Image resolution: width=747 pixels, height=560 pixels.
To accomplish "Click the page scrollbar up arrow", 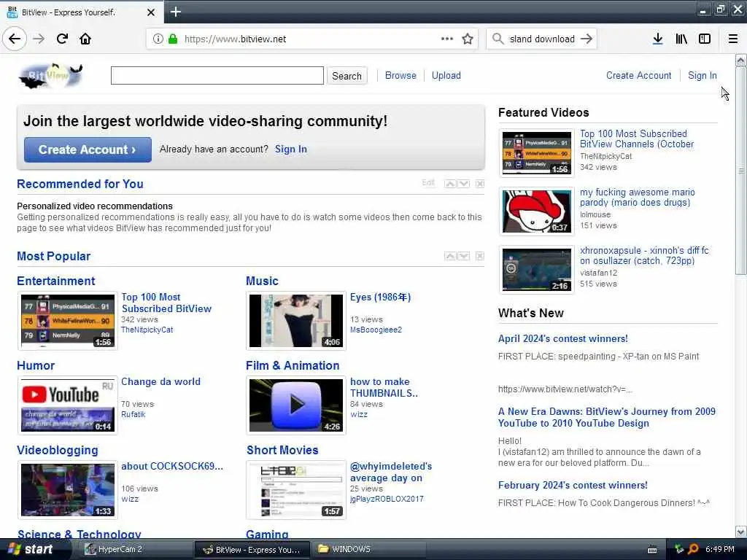I will coord(741,61).
